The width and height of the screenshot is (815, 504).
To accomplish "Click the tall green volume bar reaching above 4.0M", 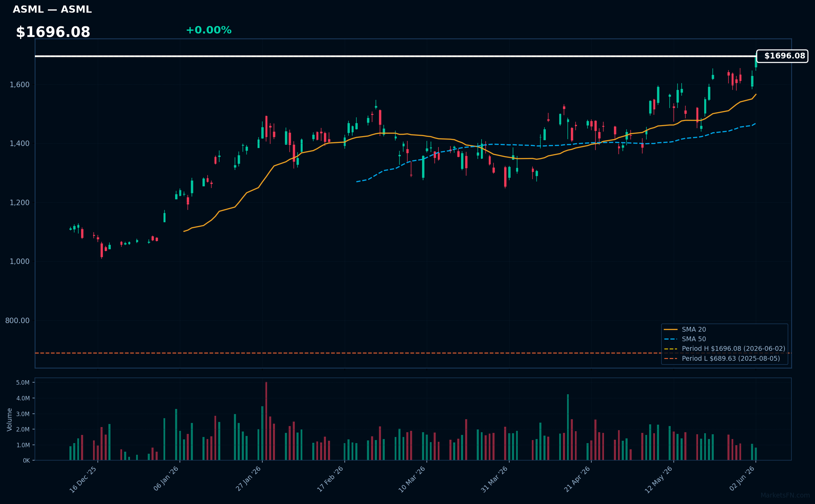I will pyautogui.click(x=568, y=427).
